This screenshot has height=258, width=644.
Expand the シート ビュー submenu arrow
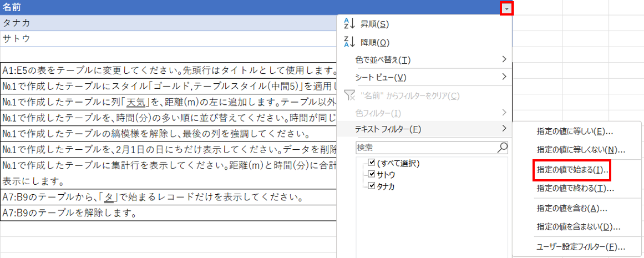click(504, 77)
